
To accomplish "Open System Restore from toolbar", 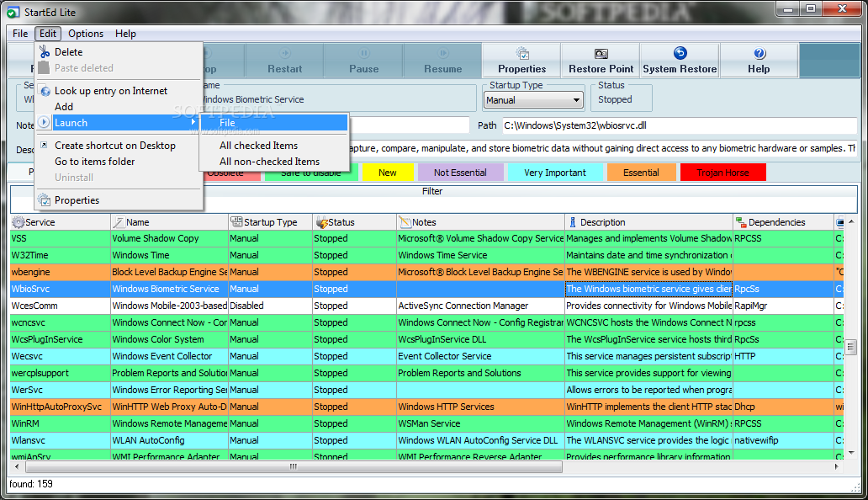I will click(x=680, y=61).
